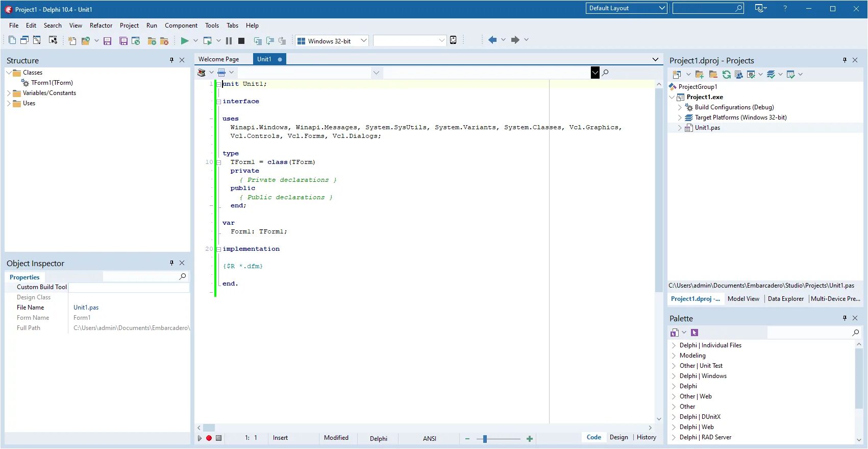Click the Open file toolbar icon

coord(85,40)
